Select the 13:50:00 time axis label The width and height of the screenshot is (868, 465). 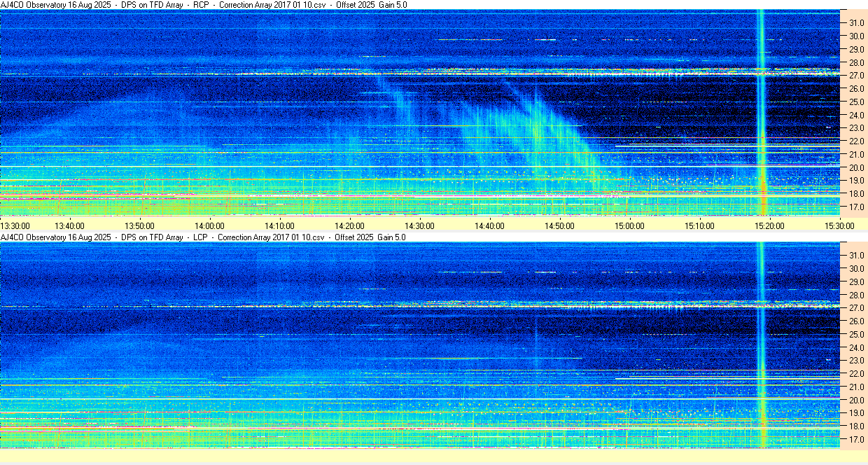[139, 225]
